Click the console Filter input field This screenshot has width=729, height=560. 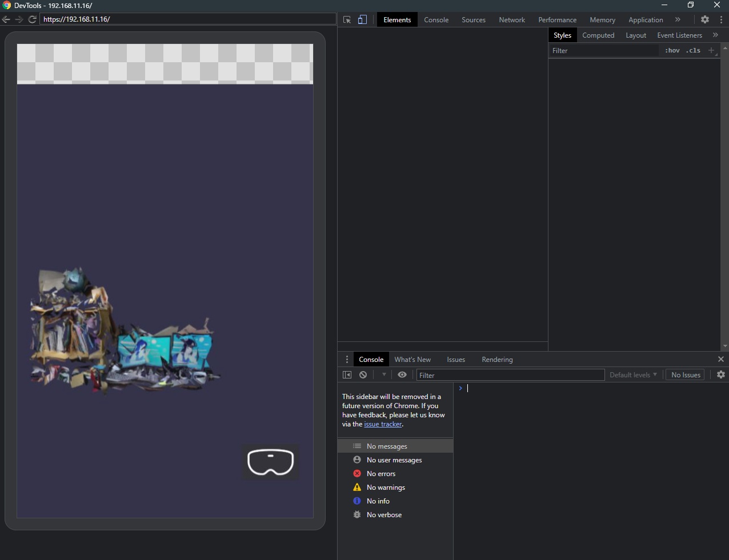510,375
